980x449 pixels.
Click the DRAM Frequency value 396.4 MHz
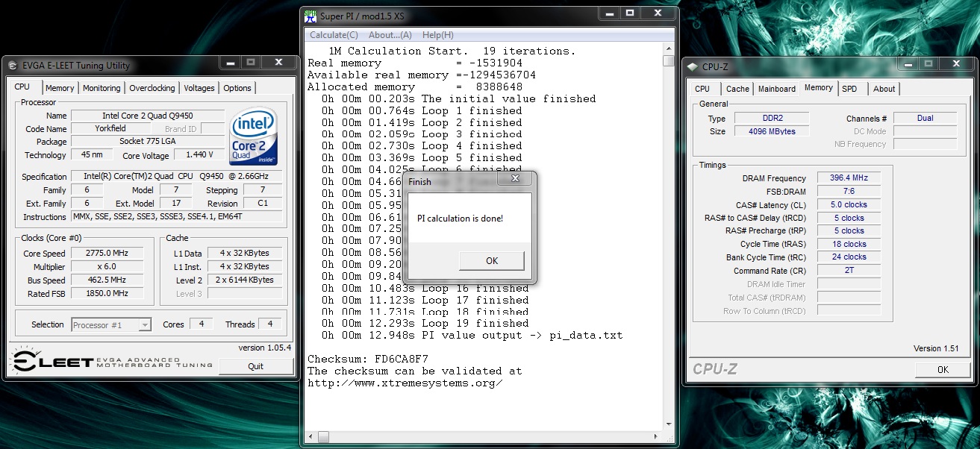(849, 178)
